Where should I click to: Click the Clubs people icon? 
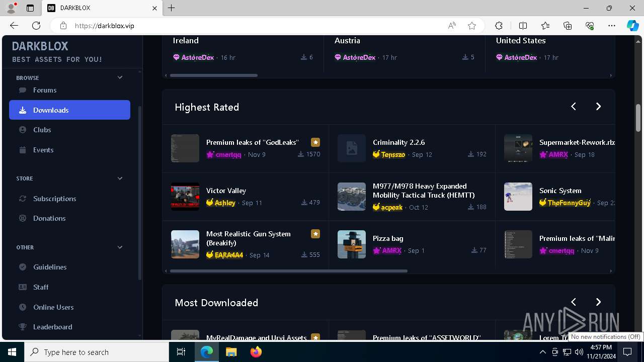click(x=23, y=130)
